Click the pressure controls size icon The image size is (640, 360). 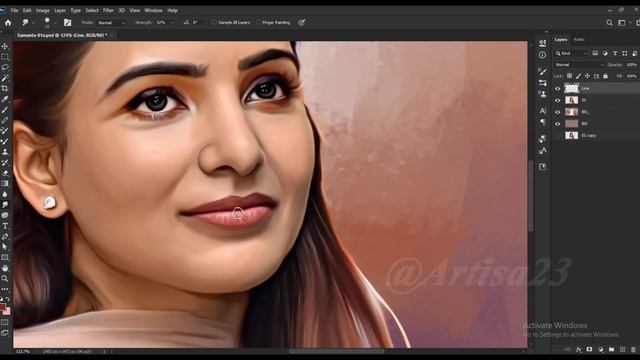[x=302, y=22]
